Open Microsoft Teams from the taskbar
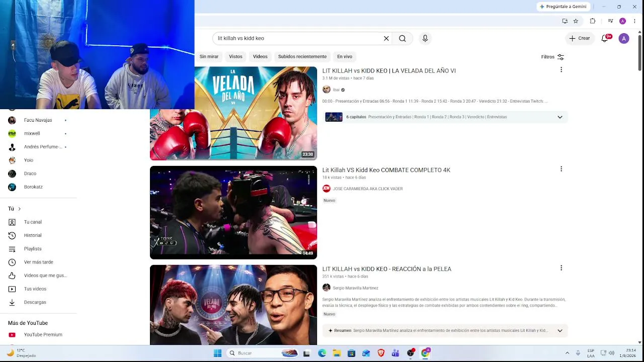This screenshot has width=644, height=362. click(395, 353)
